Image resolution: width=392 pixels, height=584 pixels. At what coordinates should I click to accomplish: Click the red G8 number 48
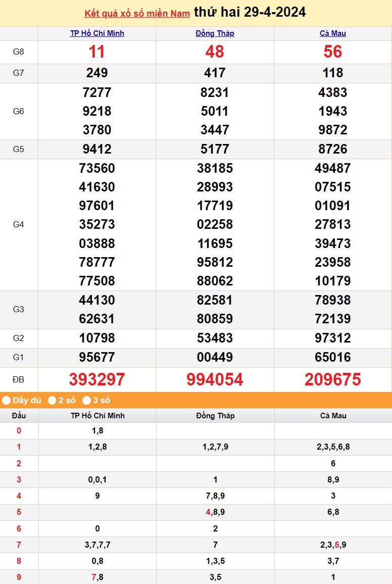(x=215, y=52)
